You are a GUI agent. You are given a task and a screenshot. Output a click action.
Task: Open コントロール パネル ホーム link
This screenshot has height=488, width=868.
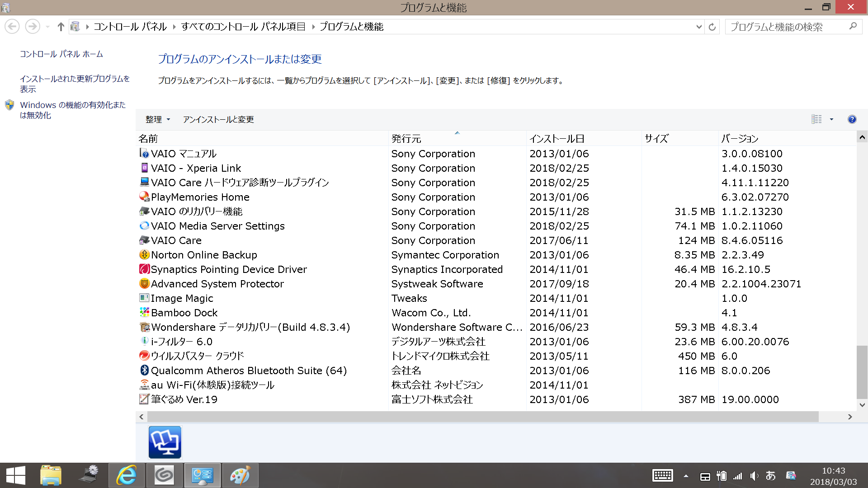[61, 54]
